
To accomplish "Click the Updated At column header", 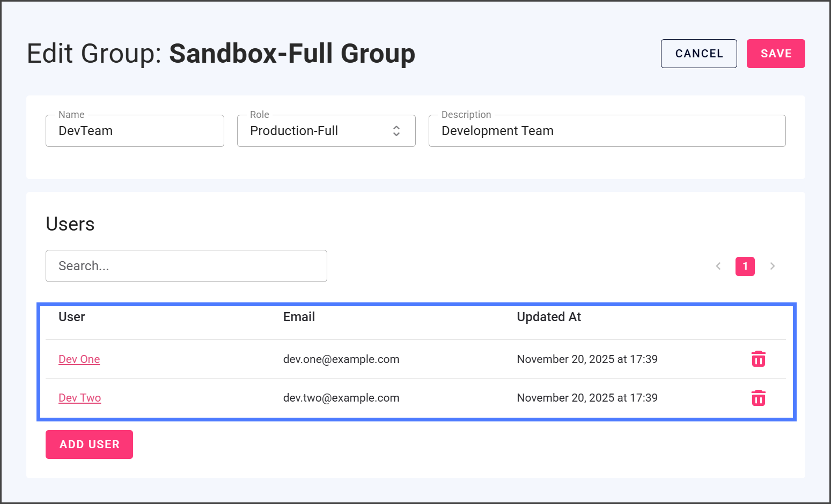I will pyautogui.click(x=549, y=317).
